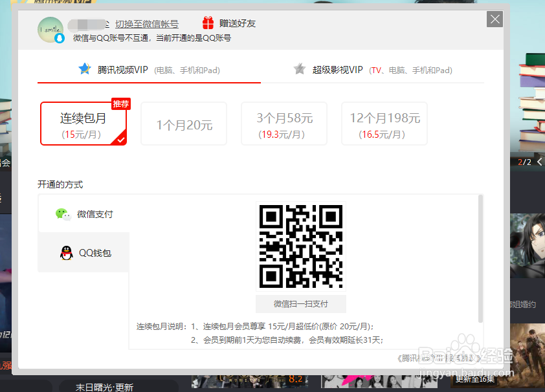Click the 8.2 rated video thumbnail

(250, 381)
